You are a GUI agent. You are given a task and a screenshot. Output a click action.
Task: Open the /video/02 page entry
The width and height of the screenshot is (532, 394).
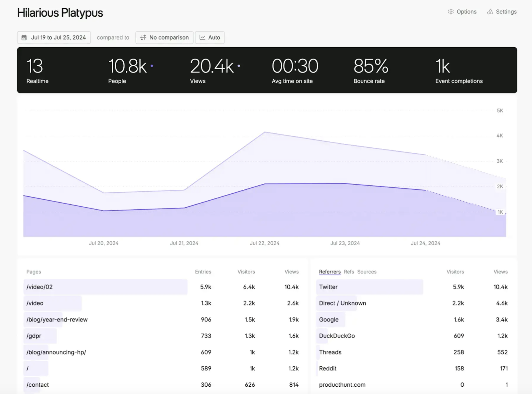click(x=39, y=287)
